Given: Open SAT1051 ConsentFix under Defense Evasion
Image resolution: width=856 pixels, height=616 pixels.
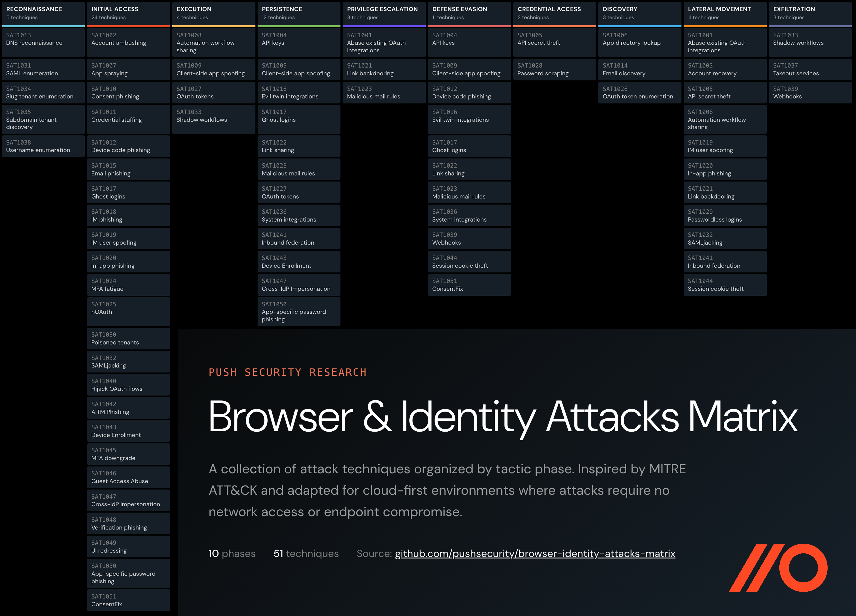Looking at the screenshot, I should (470, 285).
